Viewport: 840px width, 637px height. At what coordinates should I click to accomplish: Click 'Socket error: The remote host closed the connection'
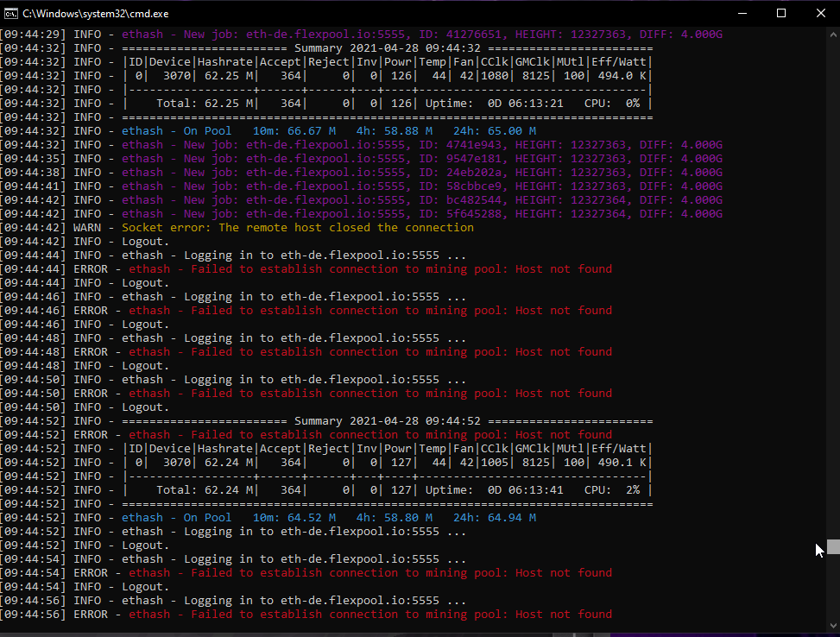click(x=298, y=228)
